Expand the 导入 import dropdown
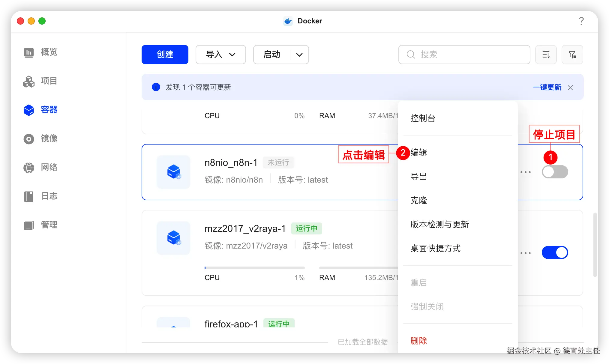 [220, 55]
